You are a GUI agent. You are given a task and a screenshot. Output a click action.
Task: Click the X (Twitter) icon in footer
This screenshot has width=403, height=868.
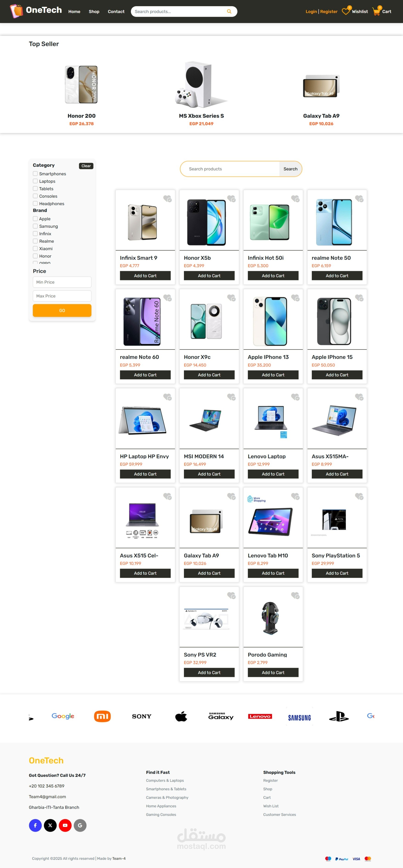(50, 825)
